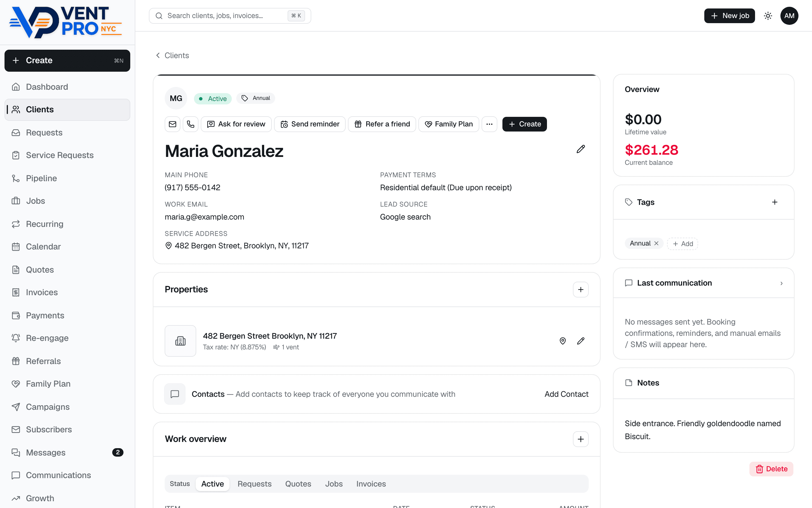Switch to the Invoices work overview tab
Viewport: 812px width, 508px height.
click(x=371, y=484)
